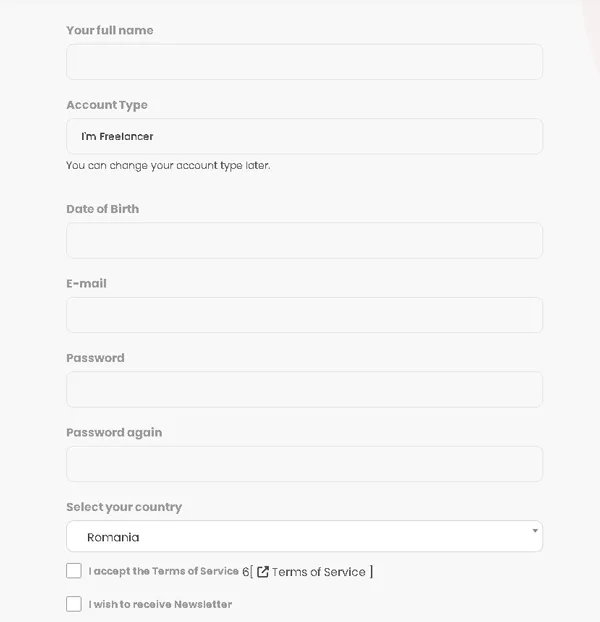This screenshot has height=622, width=600.
Task: Click the Password again confirmation field
Action: coord(304,464)
